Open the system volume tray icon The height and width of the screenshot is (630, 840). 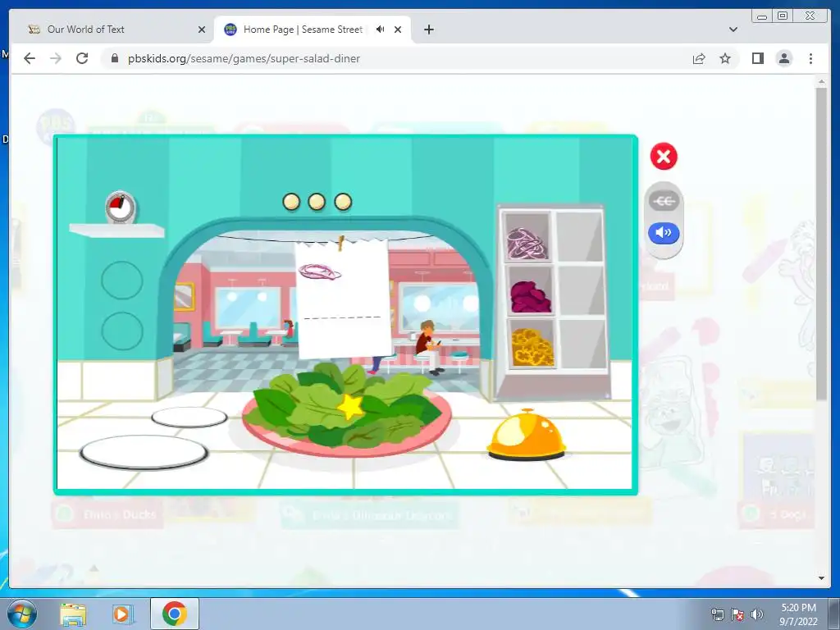pos(756,614)
